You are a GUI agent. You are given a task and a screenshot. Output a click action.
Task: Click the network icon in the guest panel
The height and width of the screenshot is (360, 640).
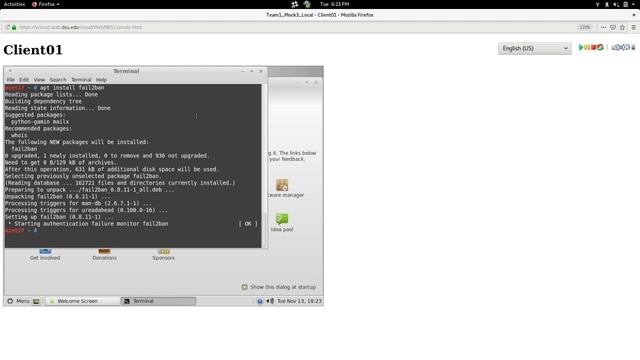[x=260, y=301]
